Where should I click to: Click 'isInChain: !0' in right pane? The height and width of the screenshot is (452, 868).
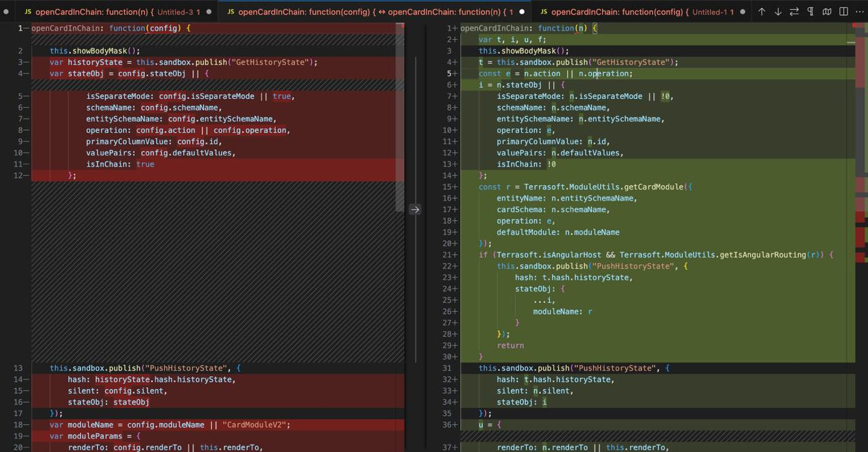pyautogui.click(x=526, y=164)
